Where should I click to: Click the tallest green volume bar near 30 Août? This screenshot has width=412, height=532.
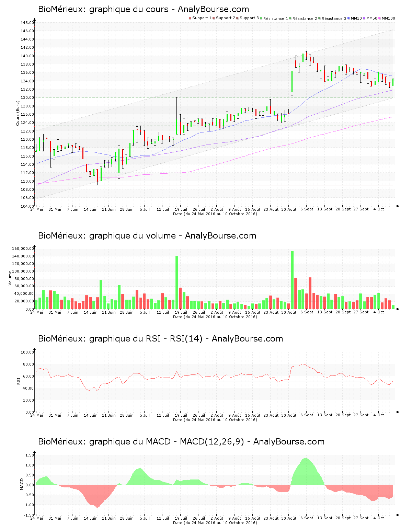coord(292,280)
